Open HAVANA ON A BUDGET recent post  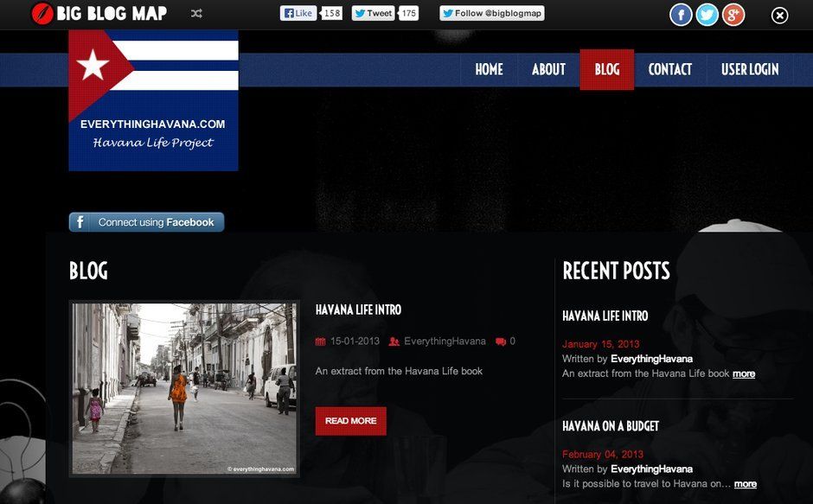pyautogui.click(x=611, y=426)
